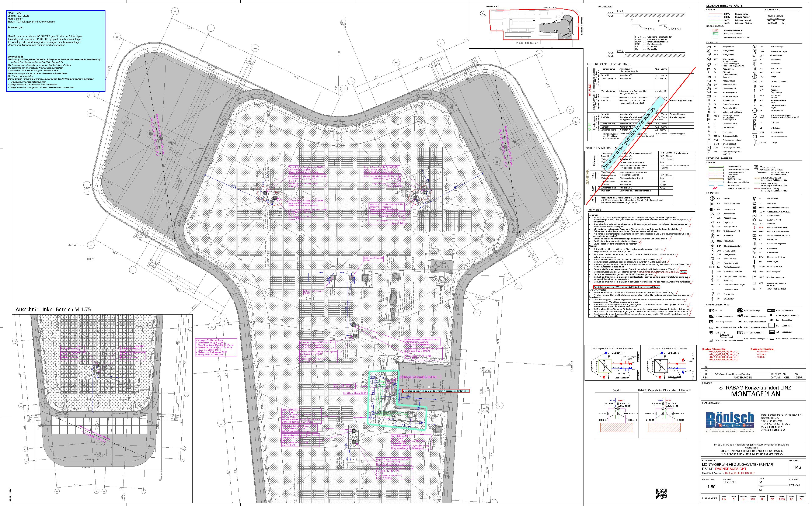Image resolution: width=812 pixels, height=506 pixels.
Task: Click the cyan PP ZT TGA review note
Action: pyautogui.click(x=56, y=51)
